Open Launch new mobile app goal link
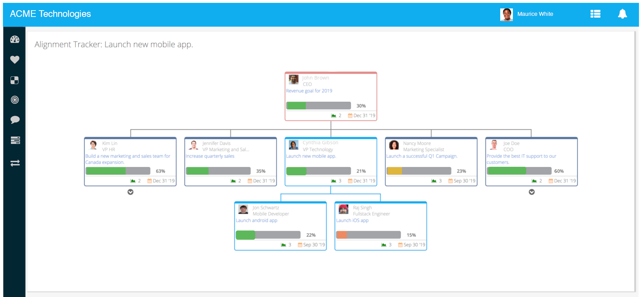This screenshot has height=297, width=644. coord(311,156)
